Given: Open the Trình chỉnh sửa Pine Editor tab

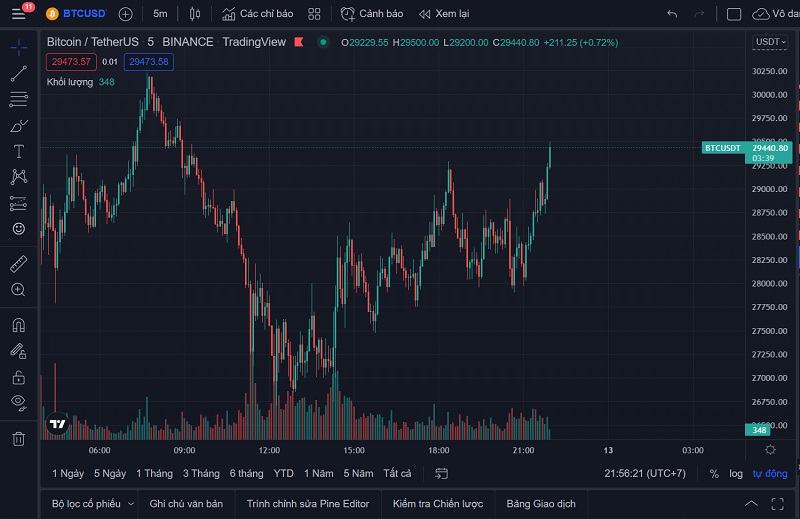Looking at the screenshot, I should coord(308,504).
